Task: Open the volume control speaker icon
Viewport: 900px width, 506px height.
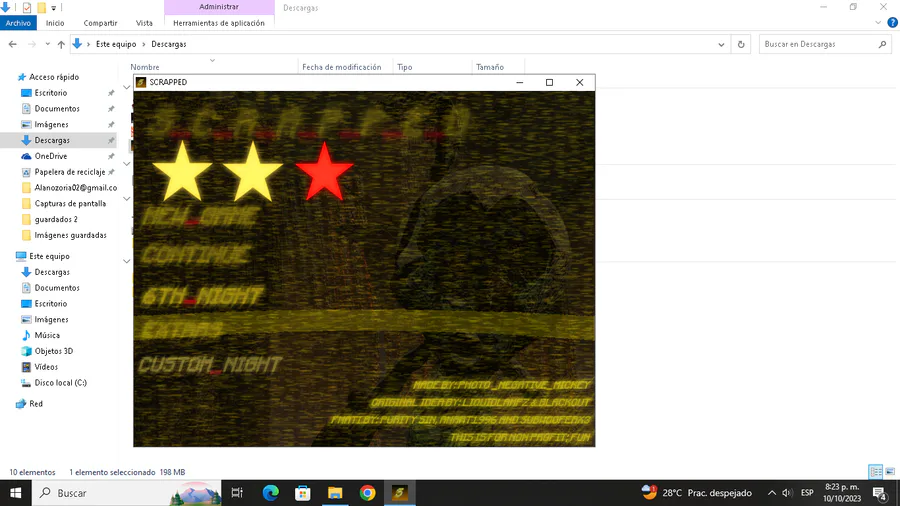Action: coord(787,493)
